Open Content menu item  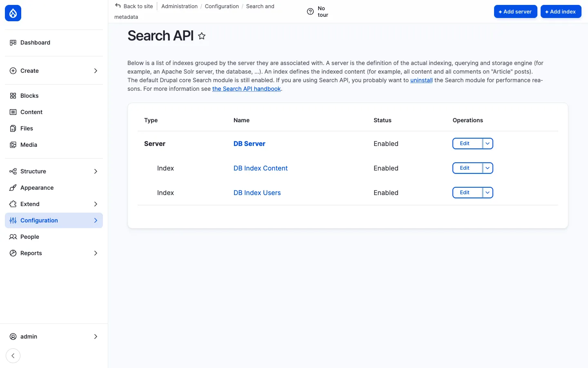(x=54, y=112)
